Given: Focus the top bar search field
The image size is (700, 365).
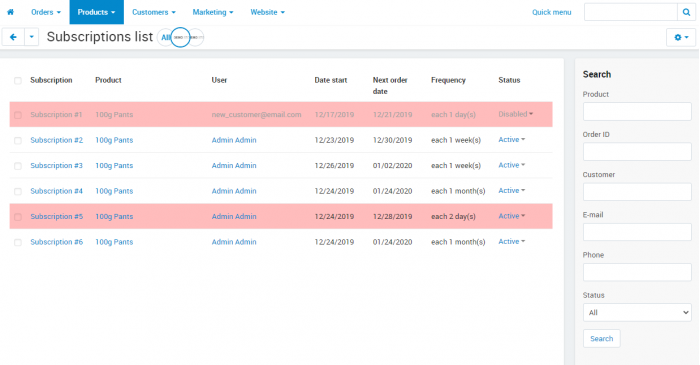Looking at the screenshot, I should [x=630, y=12].
